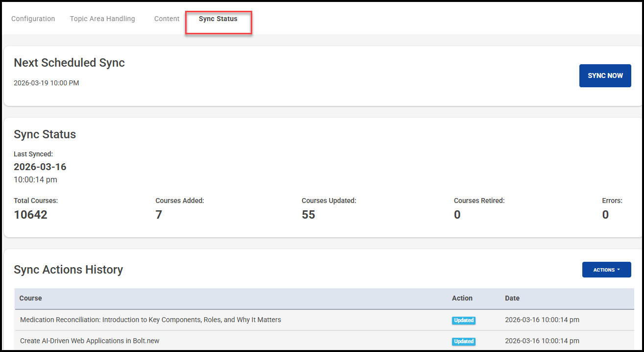The height and width of the screenshot is (352, 644).
Task: Click Updated badge for Bolt.new course
Action: [463, 341]
